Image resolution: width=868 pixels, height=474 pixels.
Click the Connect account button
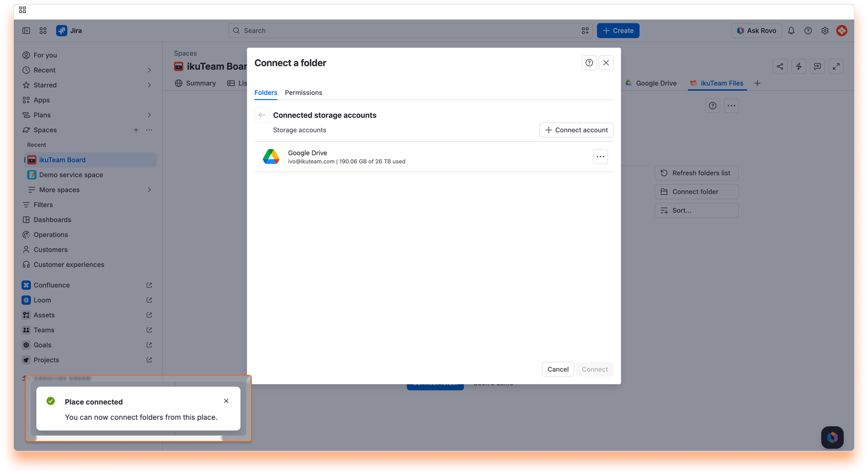pos(576,130)
